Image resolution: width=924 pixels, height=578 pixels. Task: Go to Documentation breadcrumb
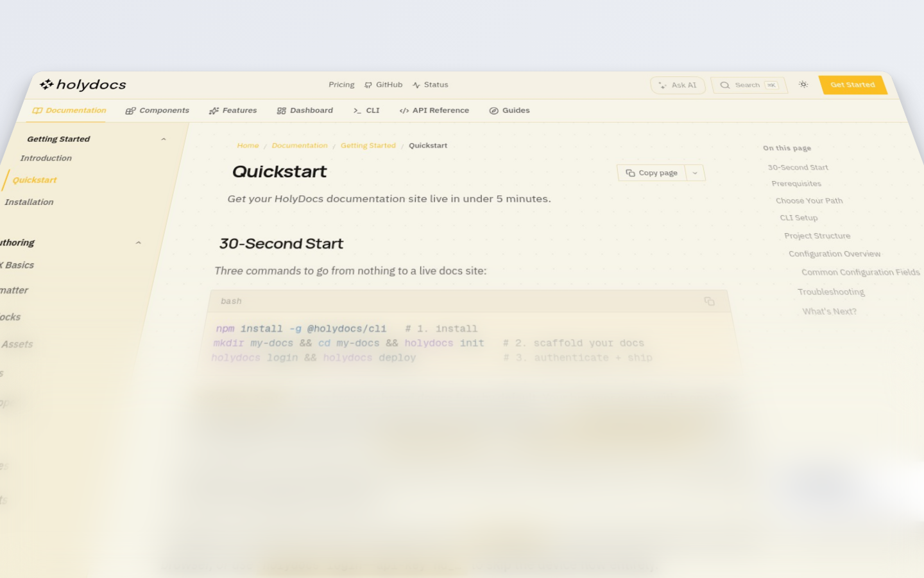(300, 146)
